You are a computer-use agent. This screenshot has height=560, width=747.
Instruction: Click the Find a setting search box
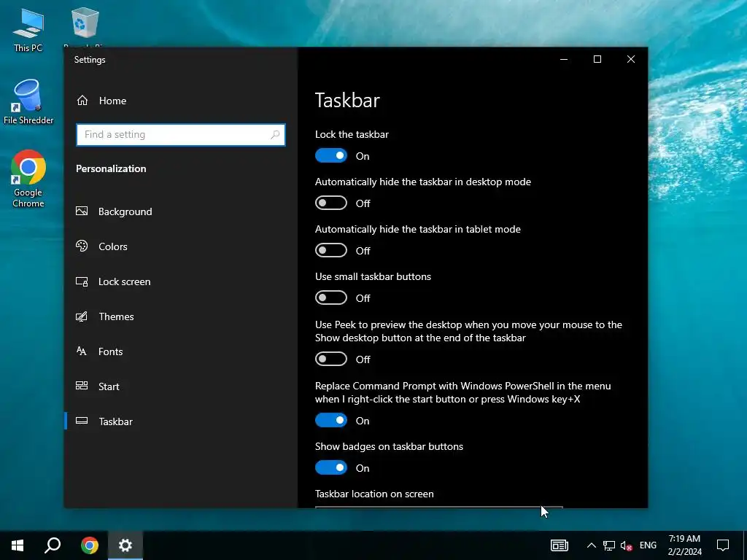coord(181,135)
